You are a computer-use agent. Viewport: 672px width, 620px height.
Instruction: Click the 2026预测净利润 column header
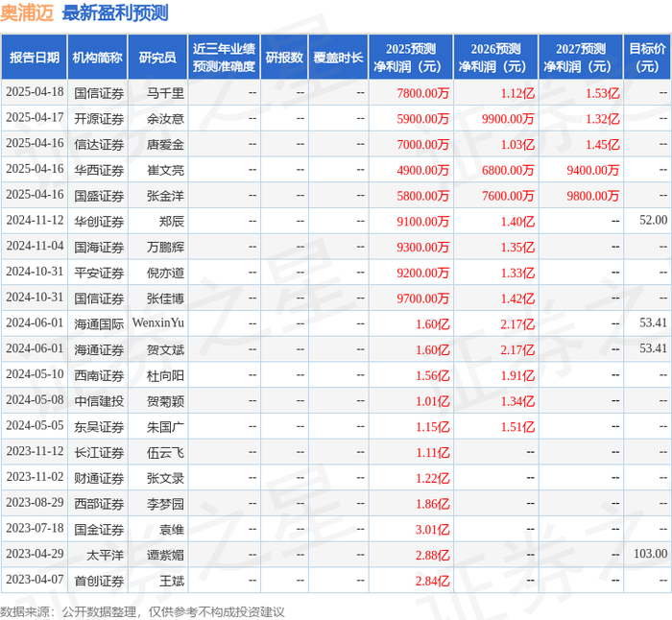495,57
